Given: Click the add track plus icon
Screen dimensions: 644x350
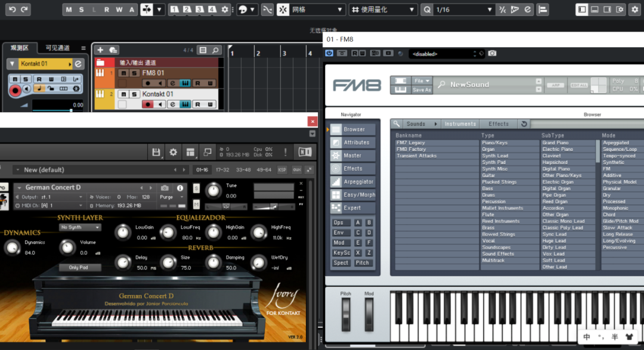Looking at the screenshot, I should pyautogui.click(x=100, y=50).
